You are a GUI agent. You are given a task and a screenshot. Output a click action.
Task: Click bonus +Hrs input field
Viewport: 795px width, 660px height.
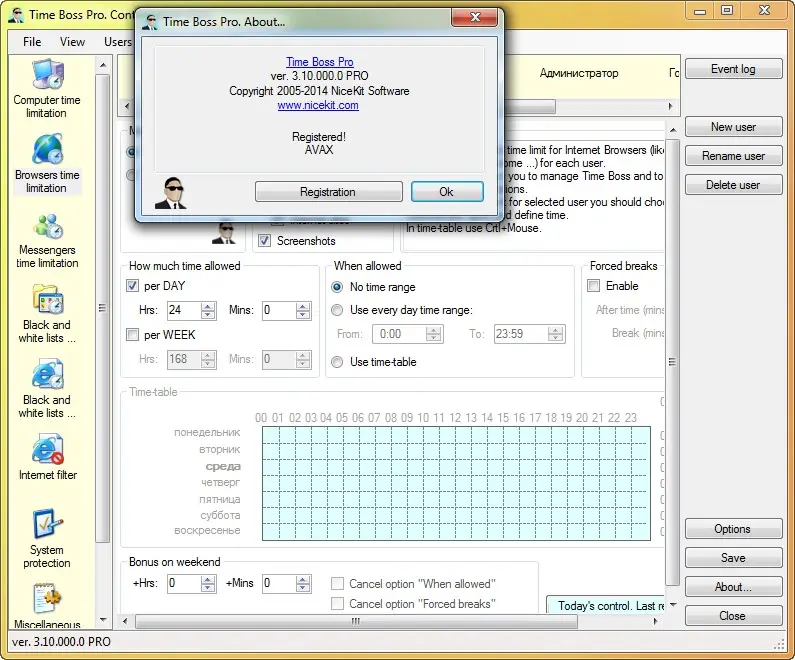pos(185,583)
